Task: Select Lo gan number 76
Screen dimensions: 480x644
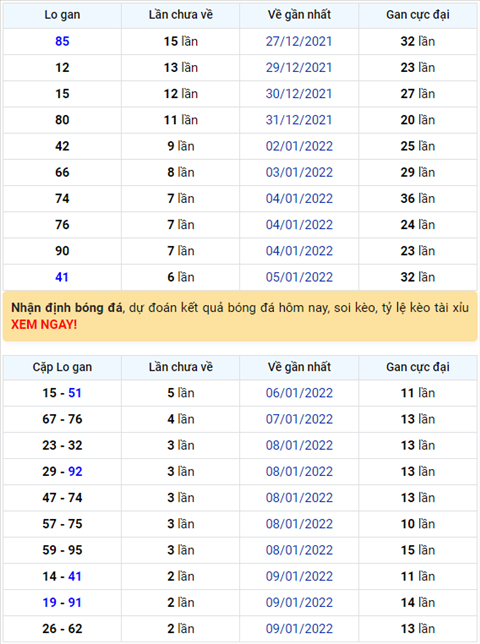Action: point(62,225)
